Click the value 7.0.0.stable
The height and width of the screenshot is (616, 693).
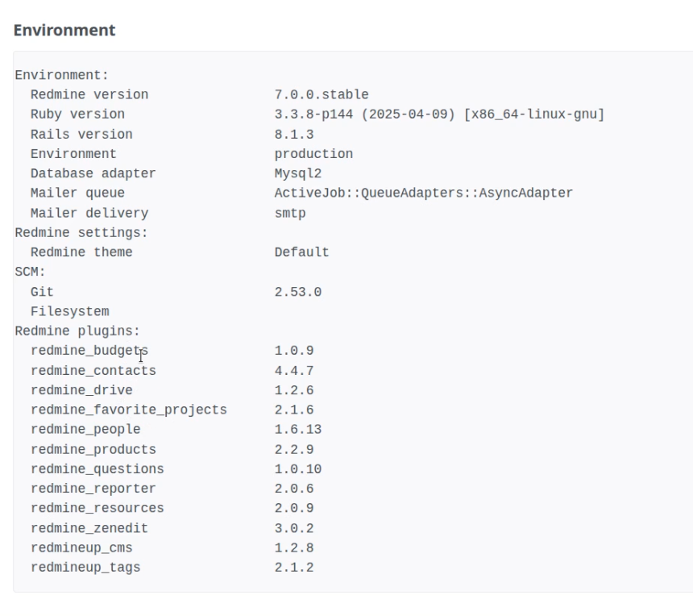point(322,94)
